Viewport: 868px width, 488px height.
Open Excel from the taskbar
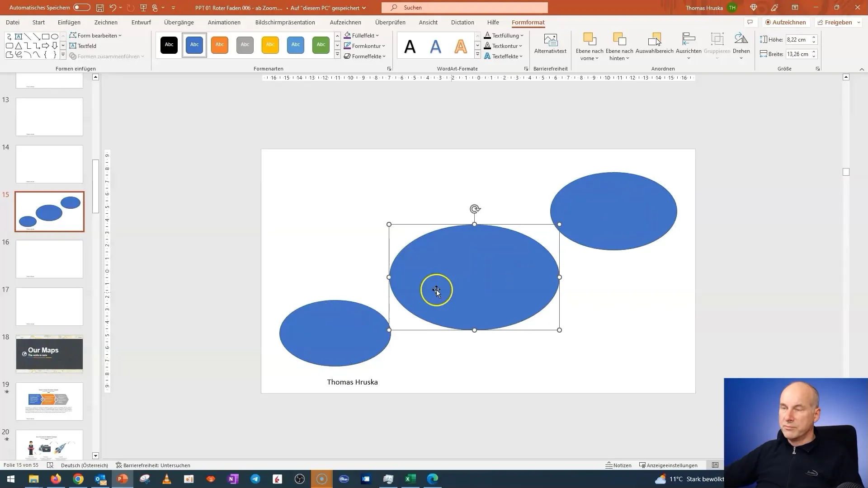click(x=410, y=479)
